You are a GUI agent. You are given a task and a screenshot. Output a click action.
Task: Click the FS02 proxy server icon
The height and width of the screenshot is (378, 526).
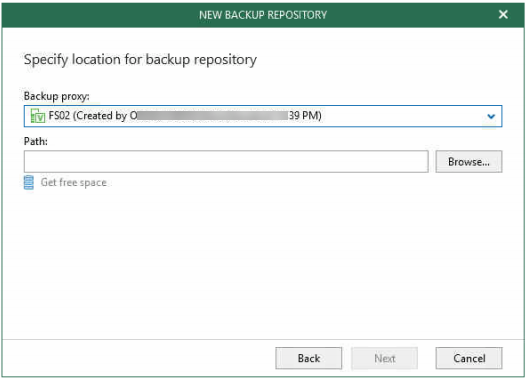[38, 116]
